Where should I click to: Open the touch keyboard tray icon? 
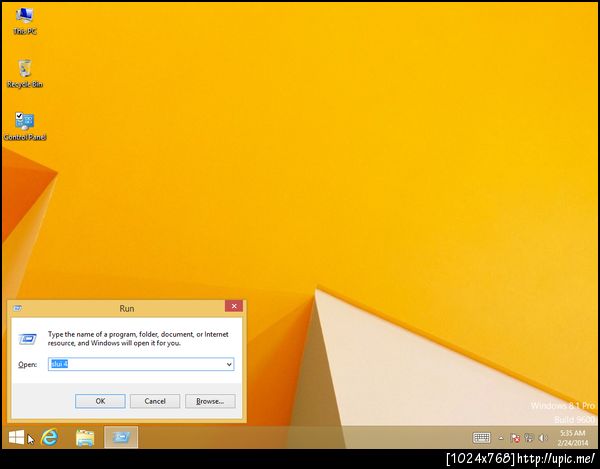pyautogui.click(x=481, y=438)
